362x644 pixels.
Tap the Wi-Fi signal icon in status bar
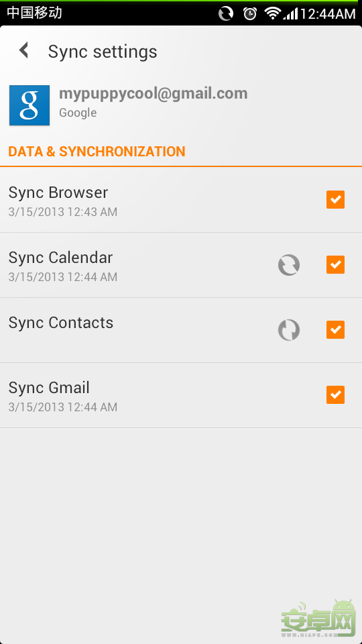click(272, 13)
